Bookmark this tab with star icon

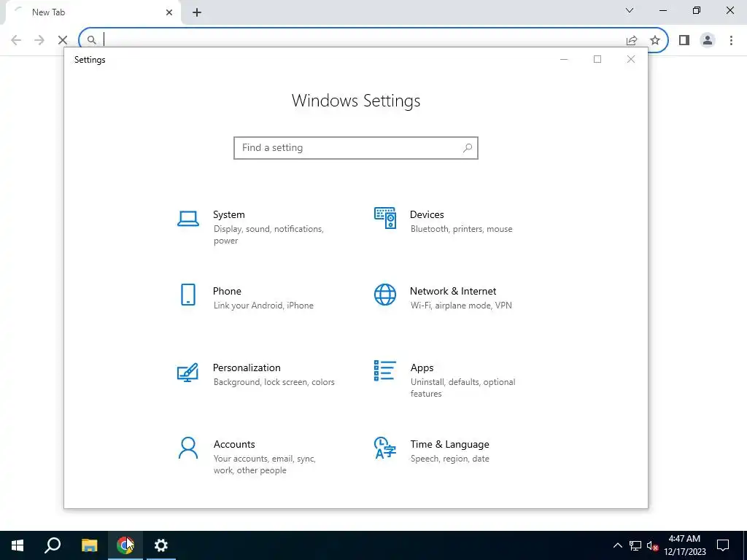pyautogui.click(x=655, y=40)
